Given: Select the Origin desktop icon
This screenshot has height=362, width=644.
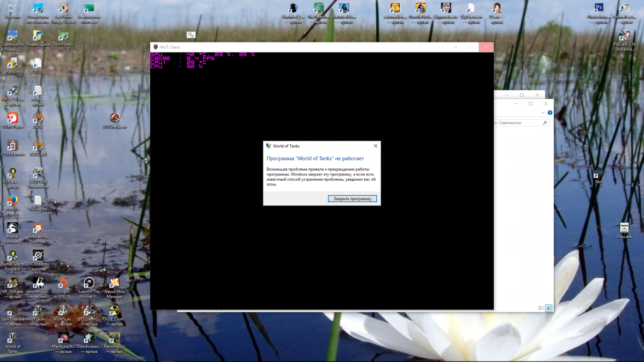Looking at the screenshot, I should (x=64, y=286).
